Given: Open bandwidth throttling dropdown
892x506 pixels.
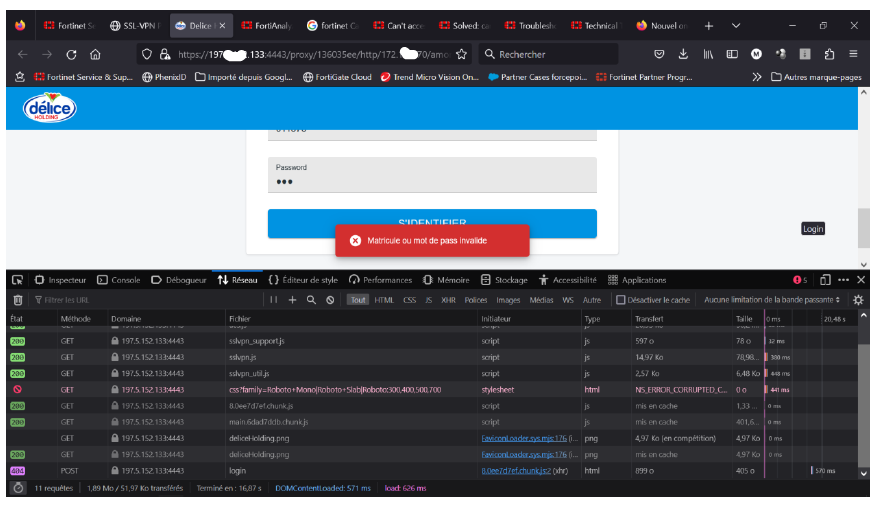Looking at the screenshot, I should (772, 300).
